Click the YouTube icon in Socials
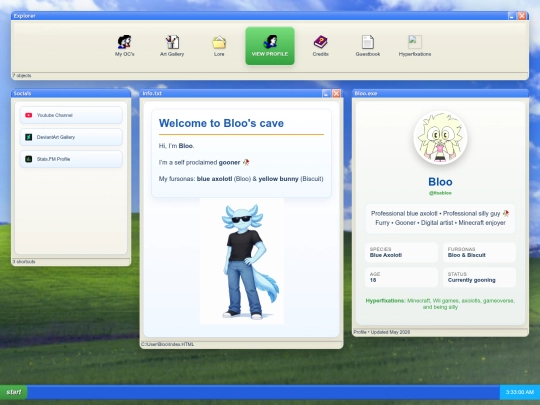Screen dimensions: 540x405 click(29, 115)
